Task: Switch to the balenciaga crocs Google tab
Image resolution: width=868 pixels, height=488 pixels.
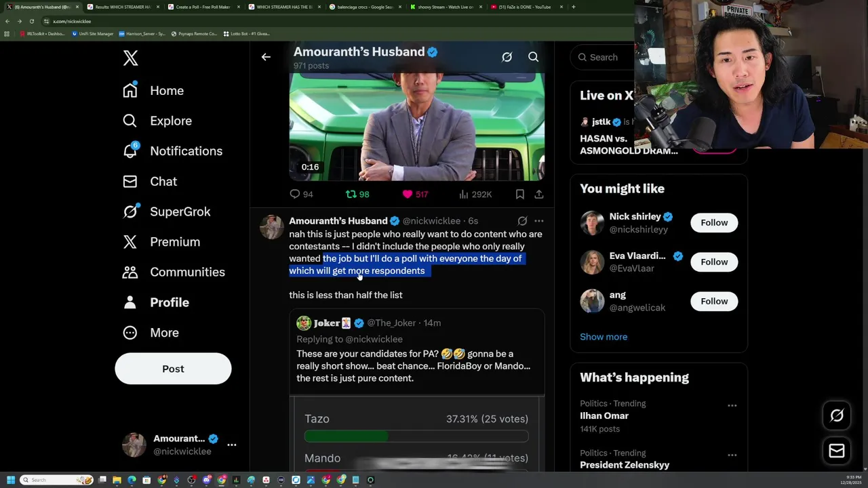Action: pos(365,7)
